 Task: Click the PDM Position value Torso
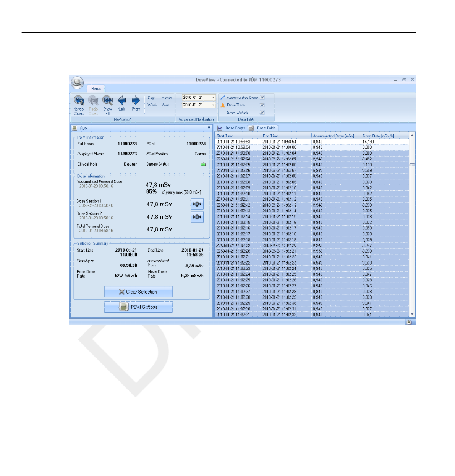pyautogui.click(x=200, y=154)
